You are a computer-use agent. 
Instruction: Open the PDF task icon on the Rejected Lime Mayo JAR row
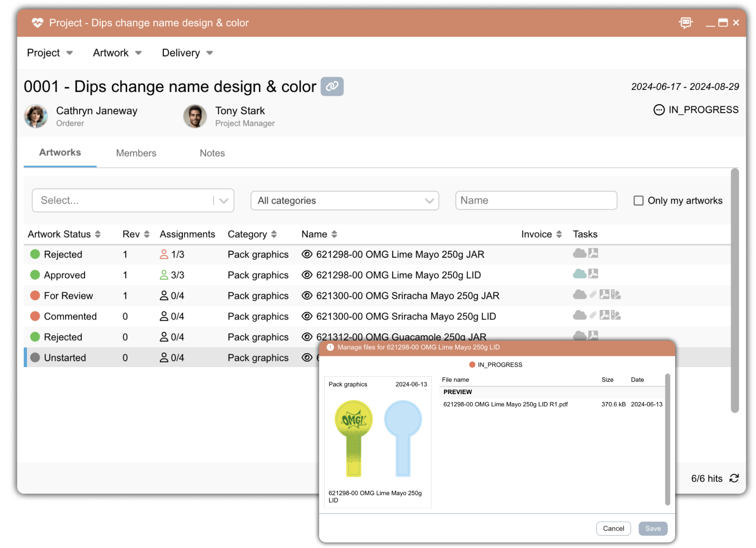pyautogui.click(x=593, y=253)
